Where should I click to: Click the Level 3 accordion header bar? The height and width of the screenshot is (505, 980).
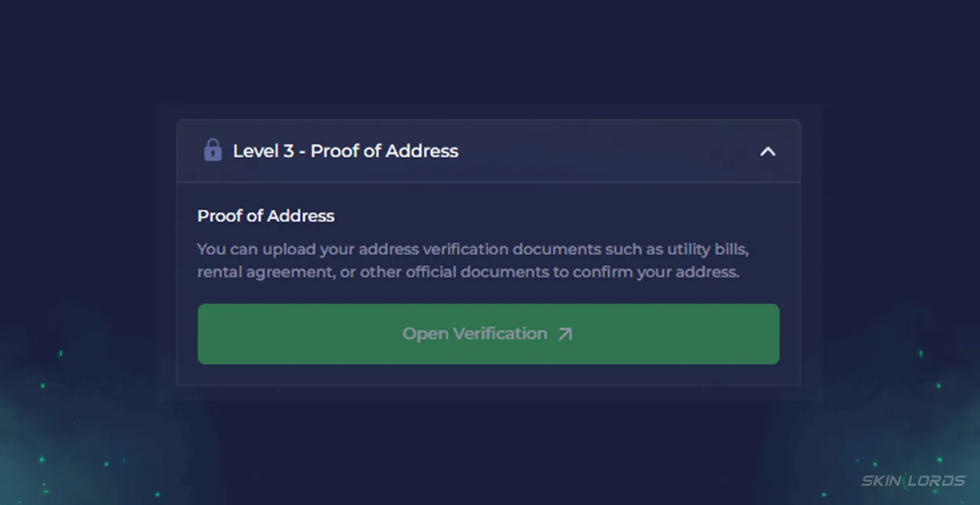tap(488, 151)
